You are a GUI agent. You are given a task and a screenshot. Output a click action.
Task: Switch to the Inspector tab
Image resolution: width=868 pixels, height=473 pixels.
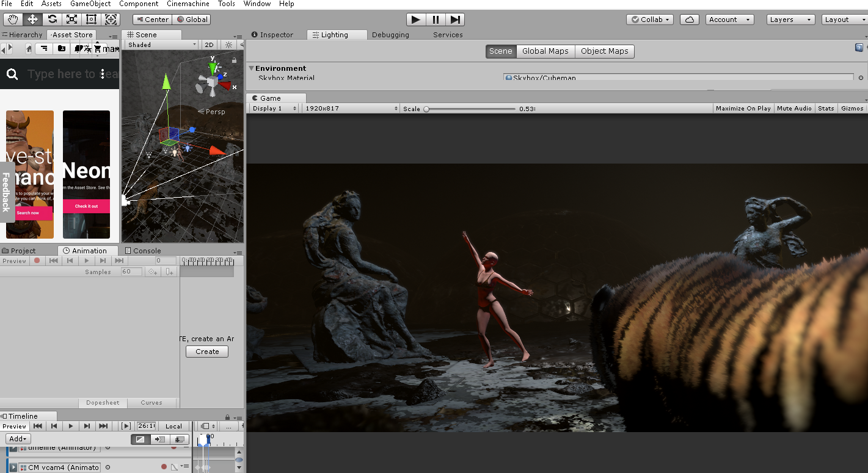[272, 35]
